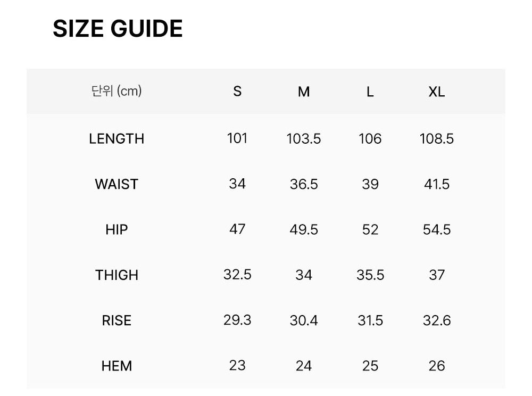
Task: Select the L size column header
Action: pyautogui.click(x=370, y=92)
